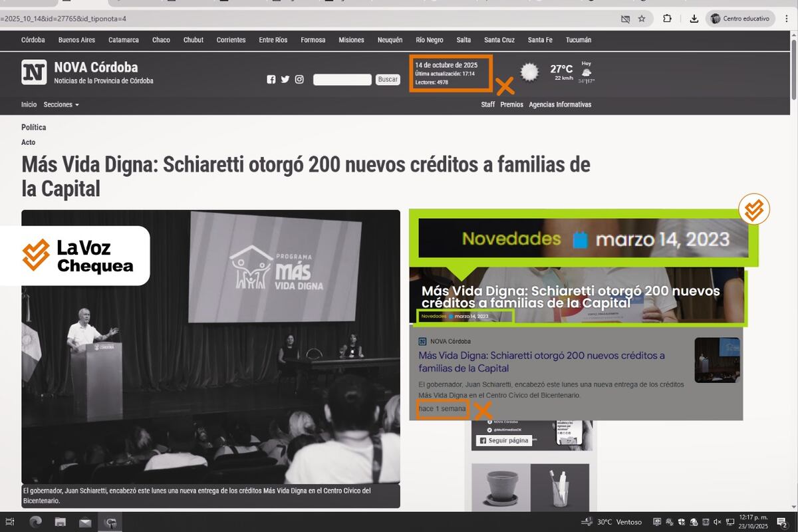Open File Explorer from taskbar
Viewport: 798px width, 532px height.
click(60, 522)
